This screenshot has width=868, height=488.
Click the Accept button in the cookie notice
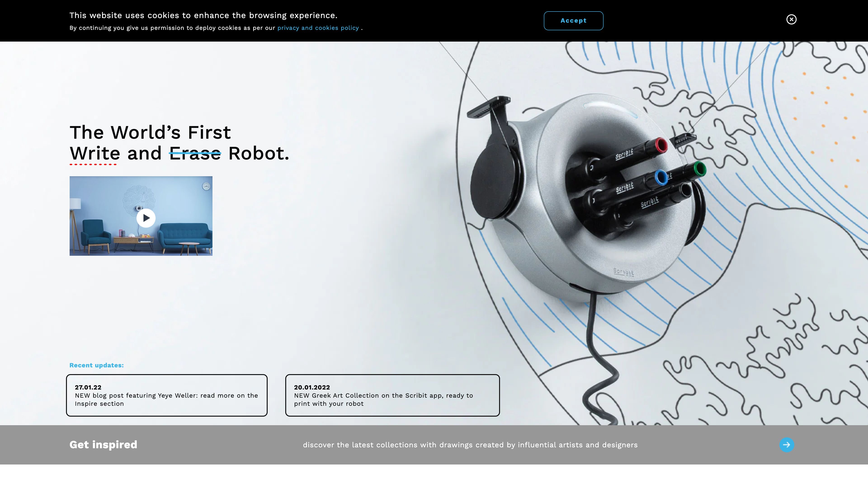[x=573, y=21]
